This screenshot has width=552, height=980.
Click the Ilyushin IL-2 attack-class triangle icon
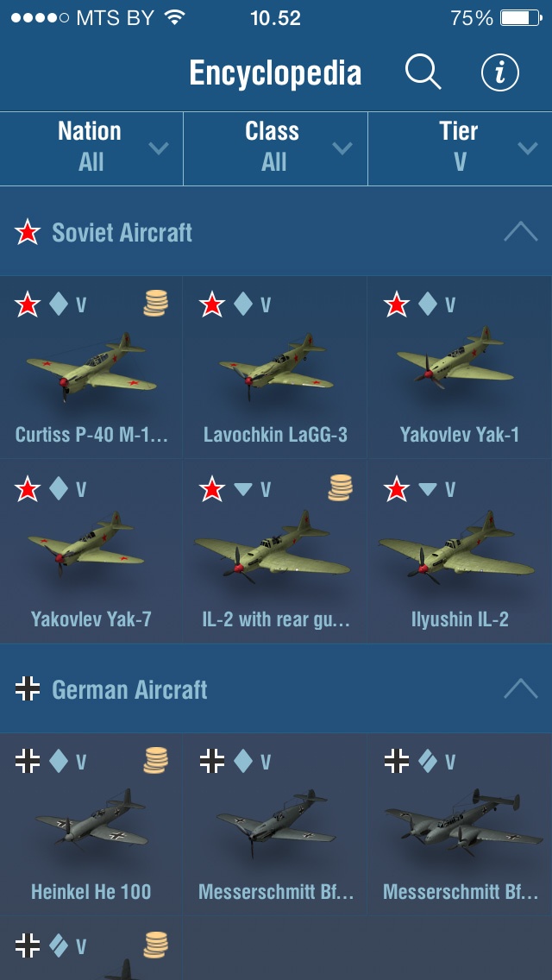pos(427,489)
